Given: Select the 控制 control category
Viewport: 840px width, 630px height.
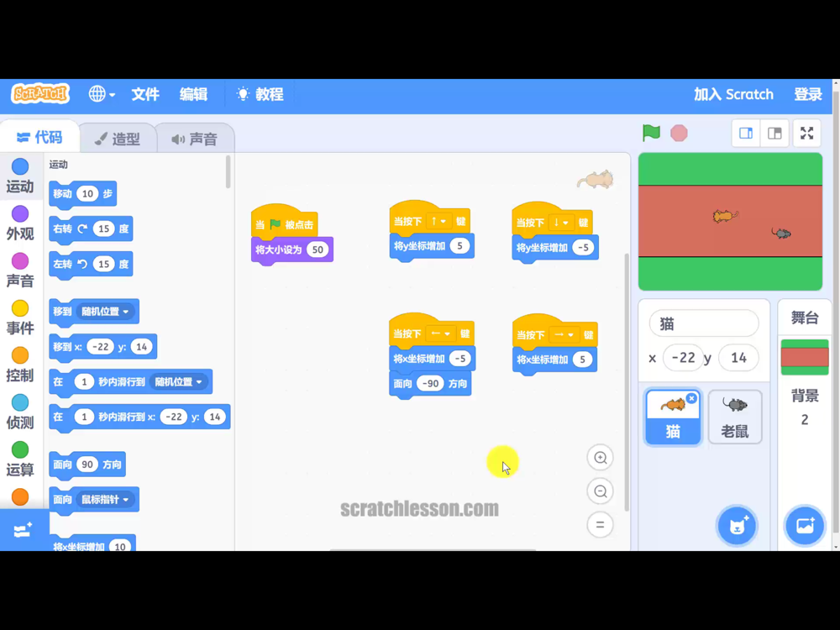Looking at the screenshot, I should pos(20,365).
